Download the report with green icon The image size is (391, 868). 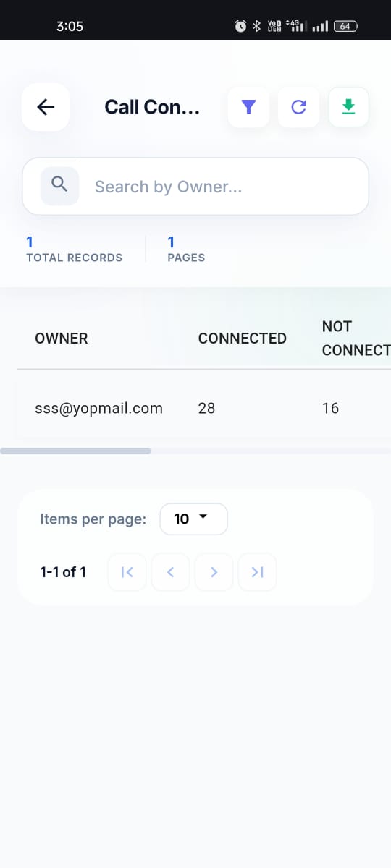(x=349, y=107)
